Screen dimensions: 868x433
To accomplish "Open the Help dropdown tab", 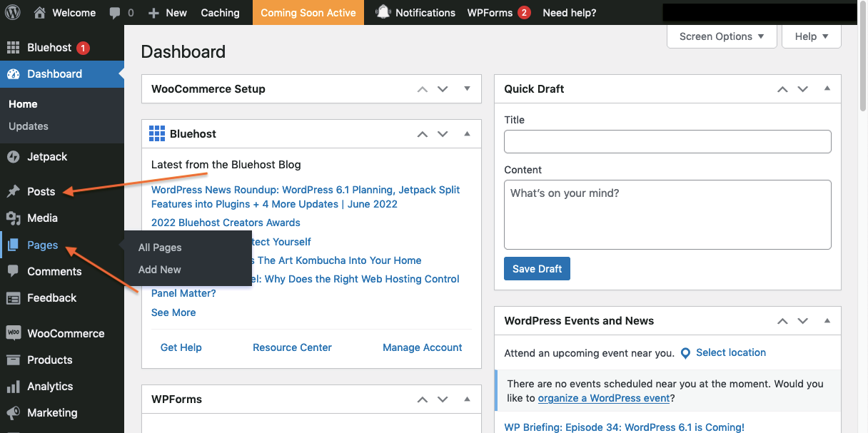I will pos(812,36).
